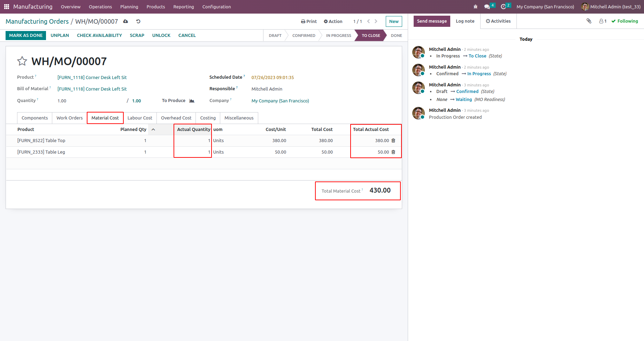Viewport: 644px width, 341px height.
Task: Open the Bill of Material link
Action: (x=92, y=89)
